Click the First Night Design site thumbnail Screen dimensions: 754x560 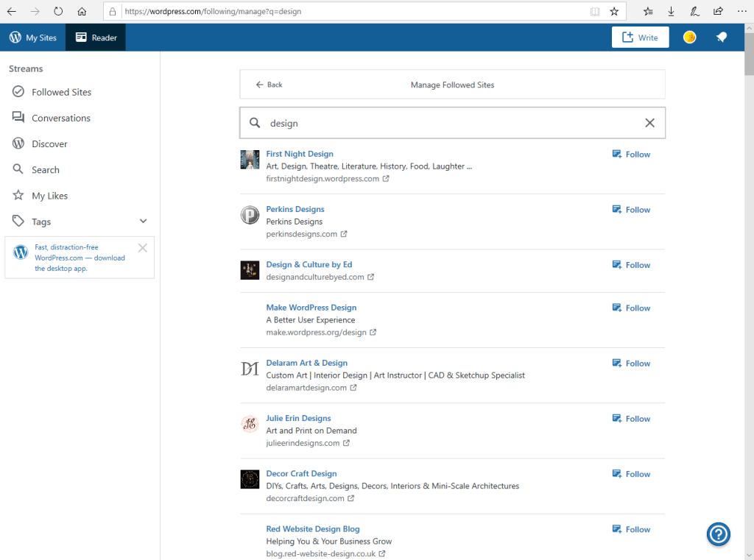[x=250, y=160]
